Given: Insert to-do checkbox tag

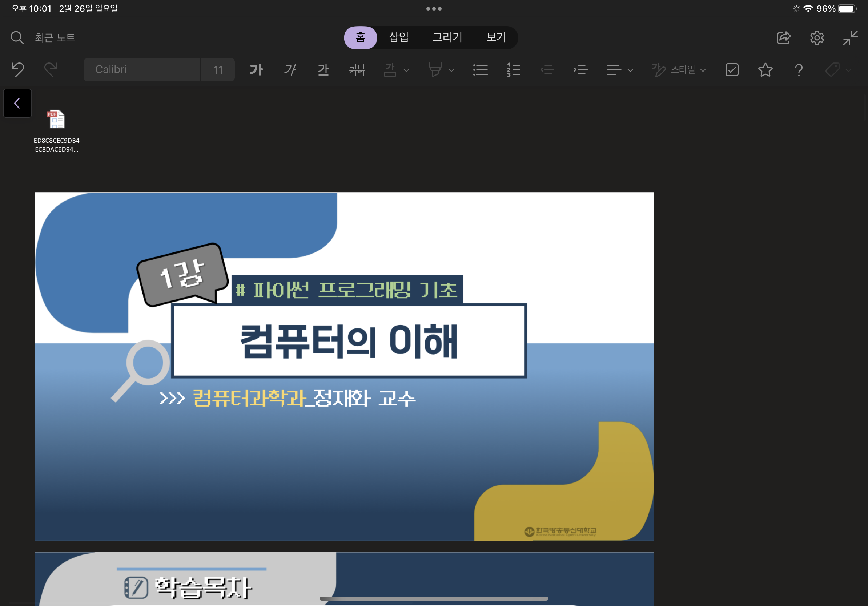Looking at the screenshot, I should click(x=732, y=69).
